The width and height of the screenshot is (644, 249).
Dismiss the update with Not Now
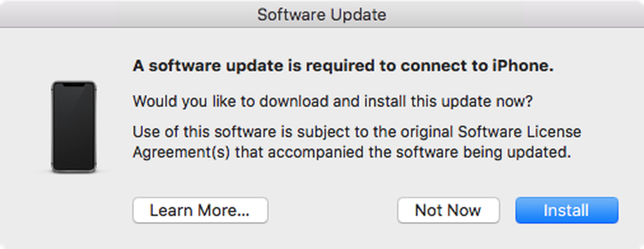448,210
